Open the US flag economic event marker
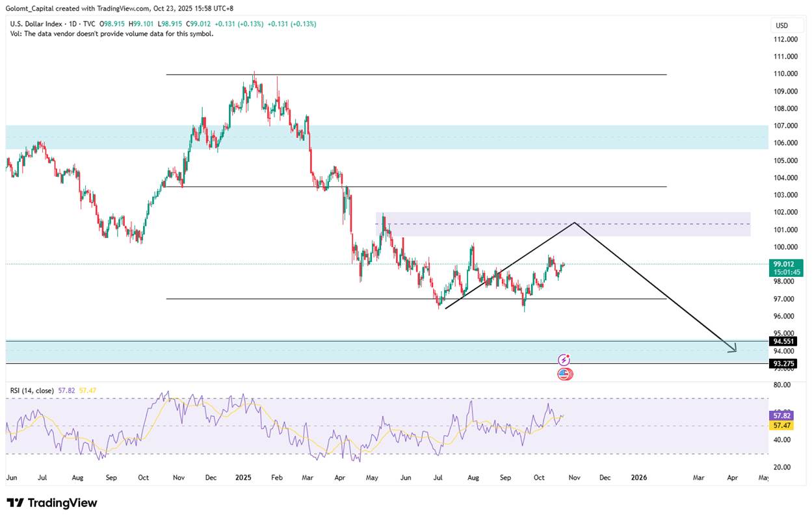 (x=565, y=374)
